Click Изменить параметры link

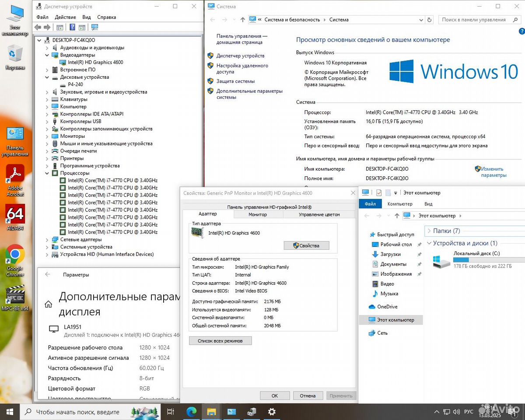click(x=494, y=172)
